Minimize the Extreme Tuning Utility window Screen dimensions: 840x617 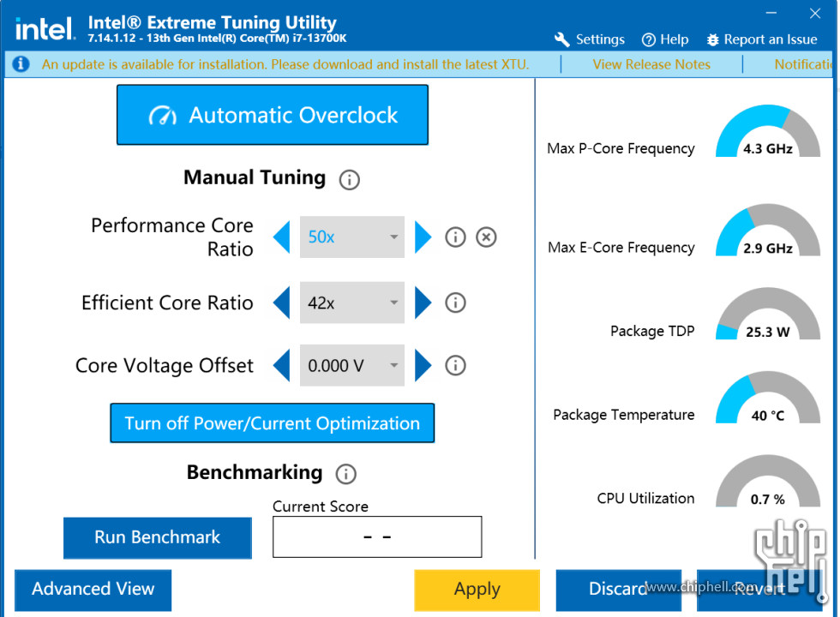[x=771, y=13]
